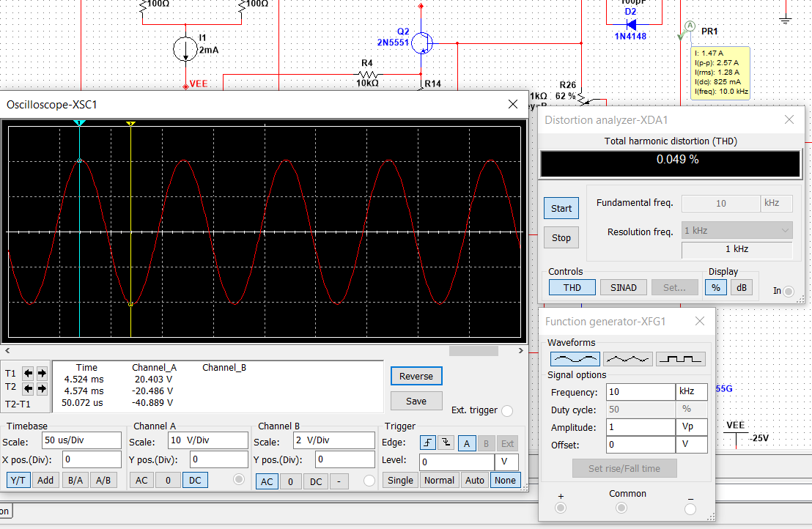Click the R4 10kΩ resistor symbol

pyautogui.click(x=367, y=74)
